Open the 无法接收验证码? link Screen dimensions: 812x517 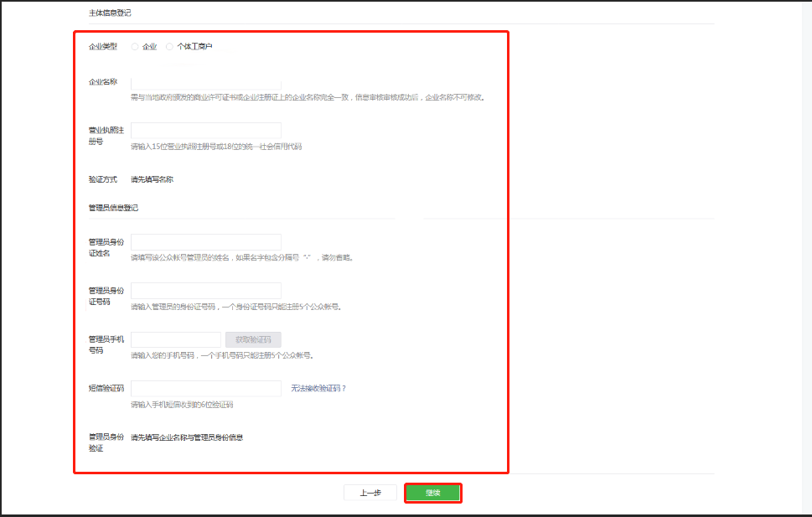[318, 389]
